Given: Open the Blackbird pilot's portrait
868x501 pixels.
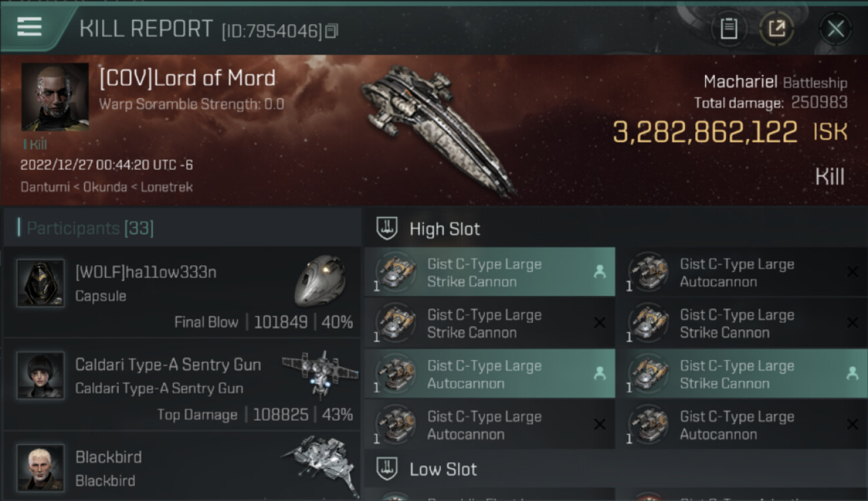Looking at the screenshot, I should pyautogui.click(x=41, y=468).
